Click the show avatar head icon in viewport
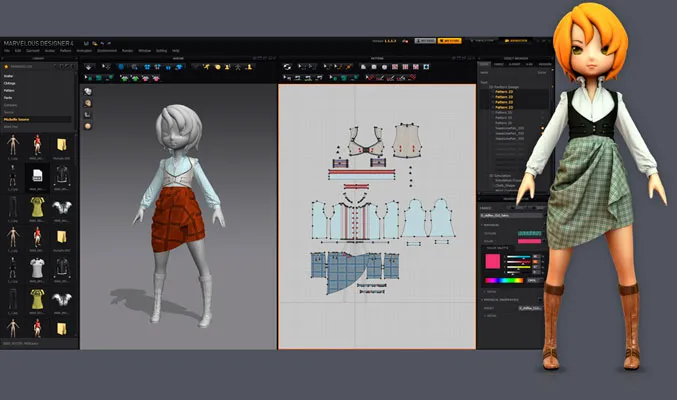 point(88,102)
